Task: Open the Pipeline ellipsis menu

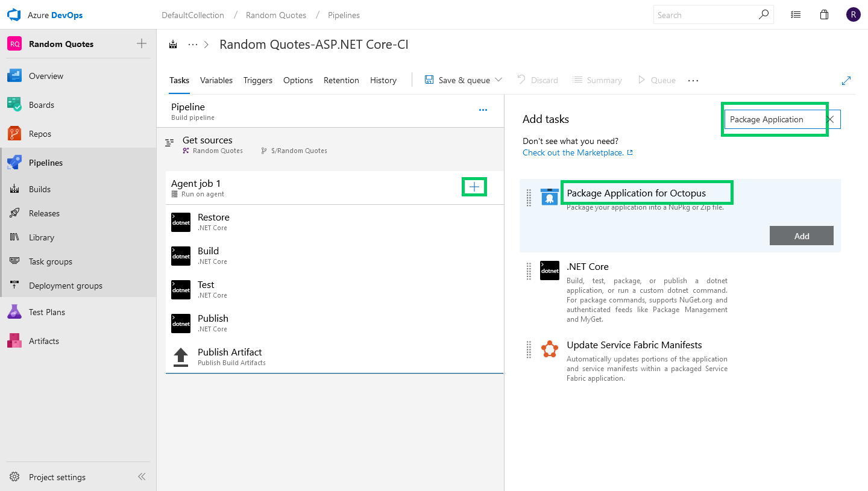Action: click(x=483, y=110)
